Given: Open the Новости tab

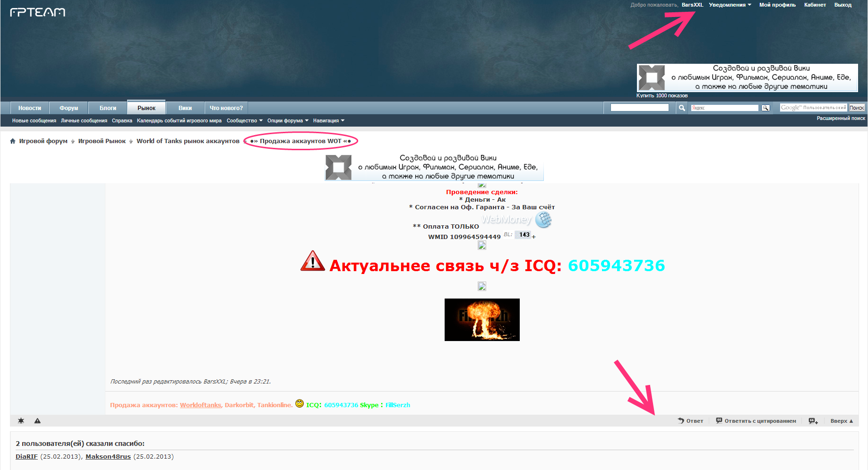Looking at the screenshot, I should coord(30,108).
